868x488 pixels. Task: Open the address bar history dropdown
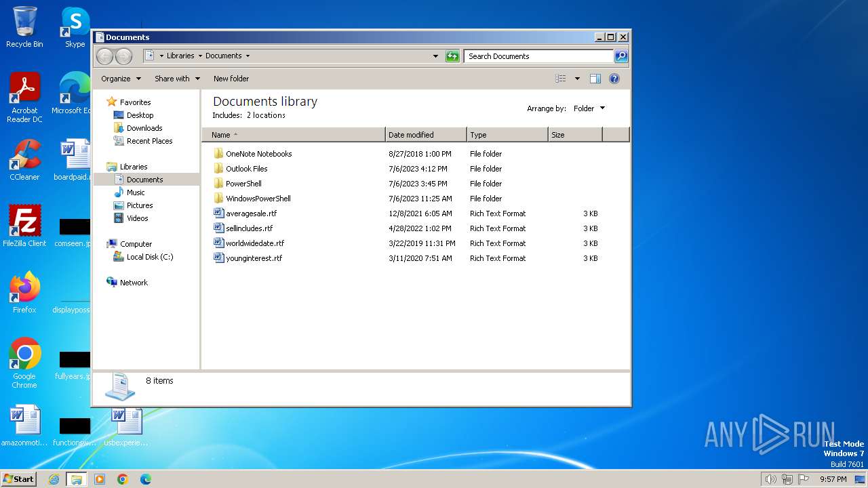tap(435, 56)
